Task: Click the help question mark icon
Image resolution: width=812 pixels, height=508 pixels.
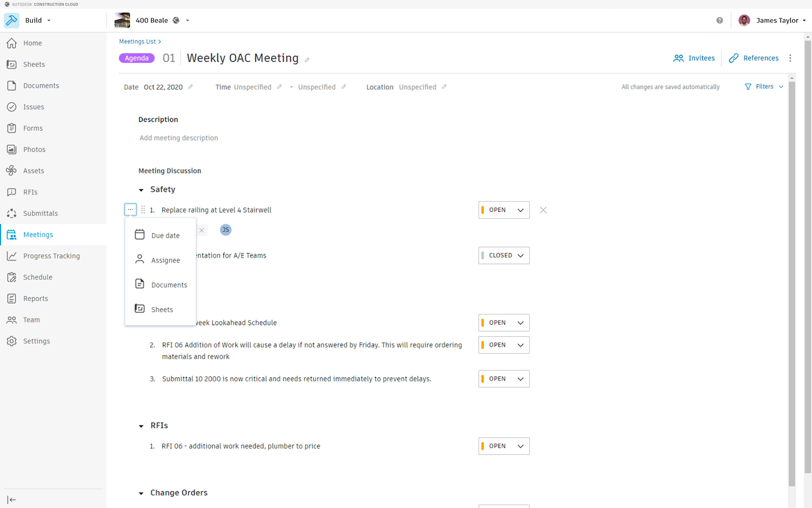Action: [x=720, y=20]
